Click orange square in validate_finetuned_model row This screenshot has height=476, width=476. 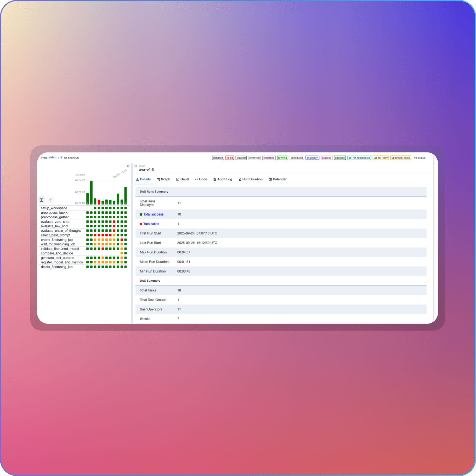(122, 249)
